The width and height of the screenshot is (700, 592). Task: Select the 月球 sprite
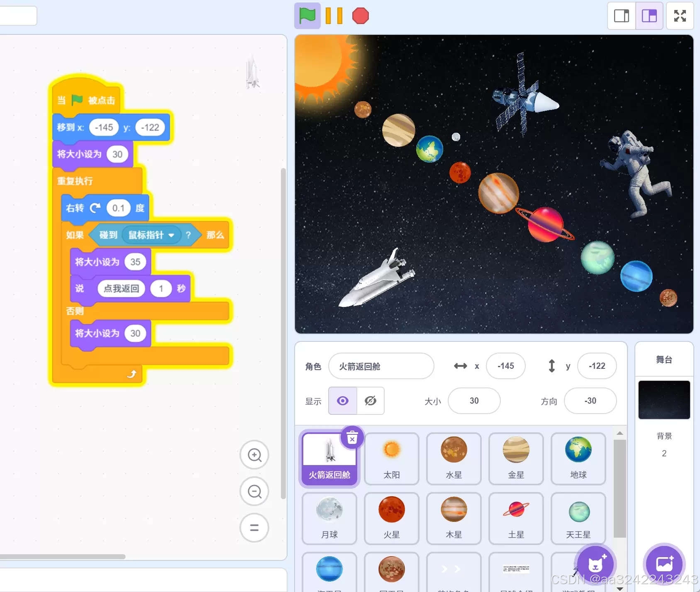click(329, 518)
